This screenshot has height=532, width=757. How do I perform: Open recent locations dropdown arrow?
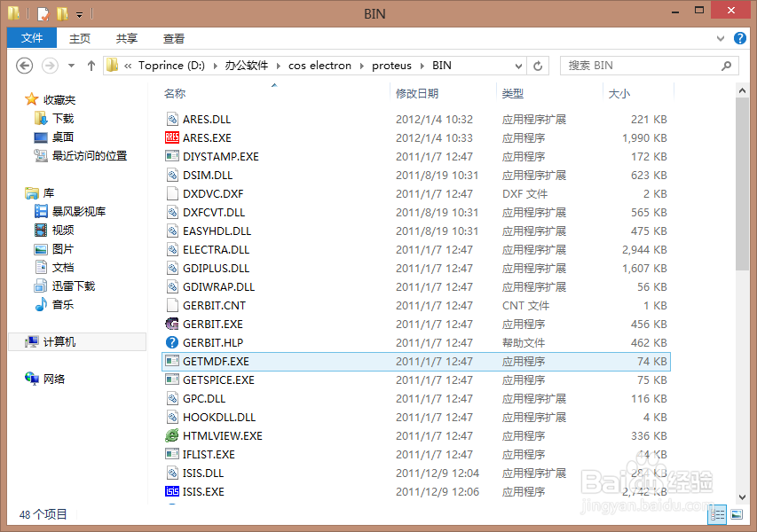click(x=72, y=66)
